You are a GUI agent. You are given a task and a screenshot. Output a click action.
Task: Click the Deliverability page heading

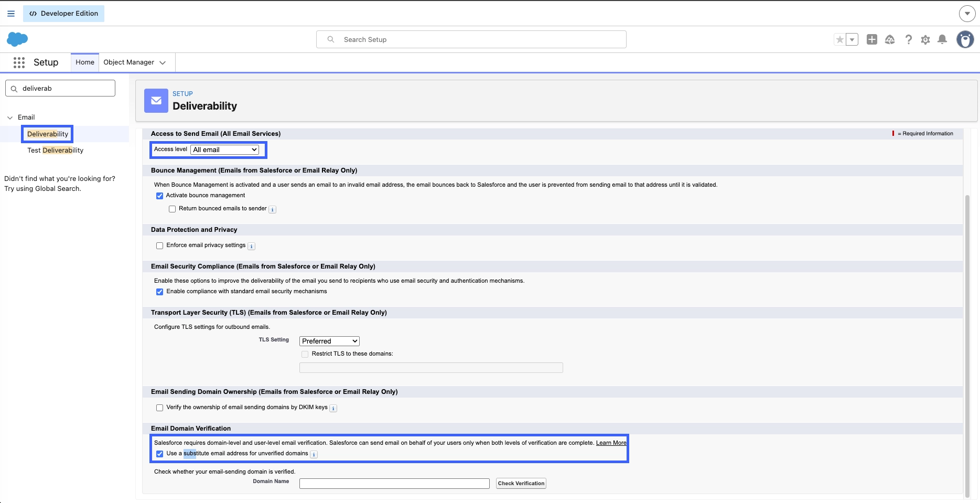coord(205,106)
